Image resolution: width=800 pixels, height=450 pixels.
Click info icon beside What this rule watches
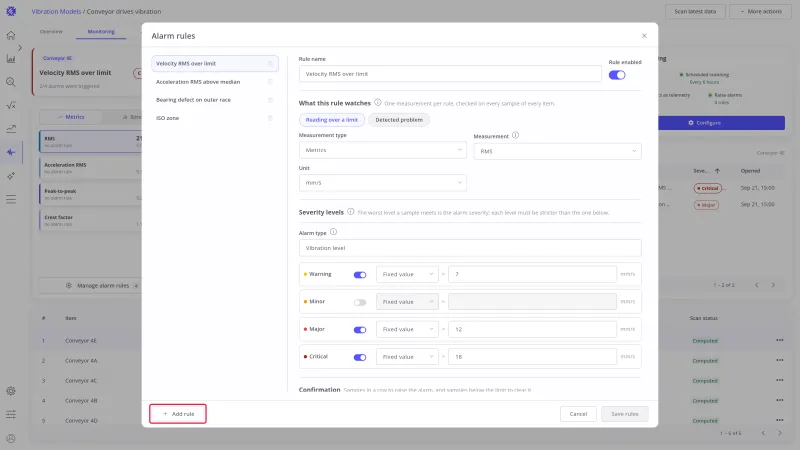click(x=378, y=103)
